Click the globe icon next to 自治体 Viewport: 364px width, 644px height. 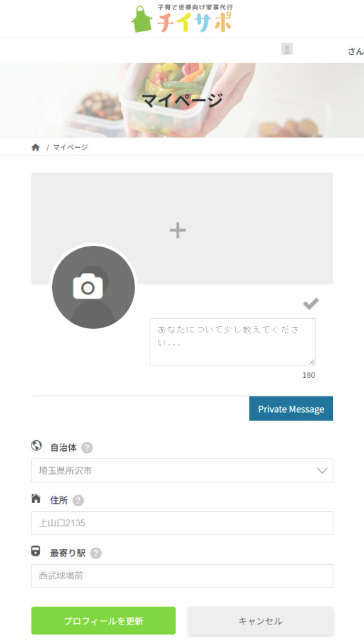(36, 446)
